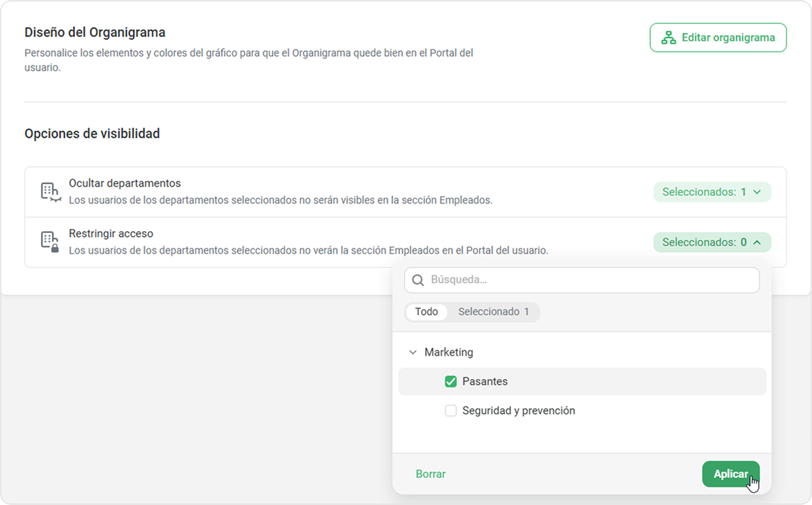Image resolution: width=812 pixels, height=505 pixels.
Task: Click the Borrar link
Action: [x=431, y=474]
